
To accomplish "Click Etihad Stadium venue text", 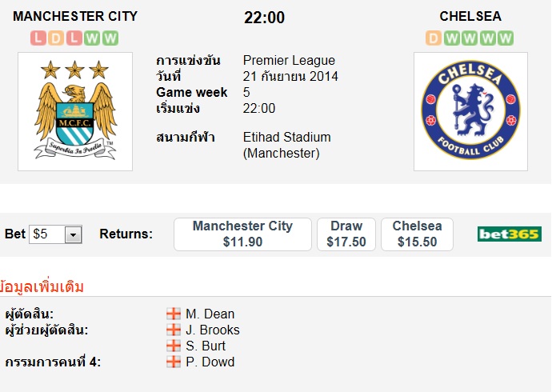I will click(286, 138).
